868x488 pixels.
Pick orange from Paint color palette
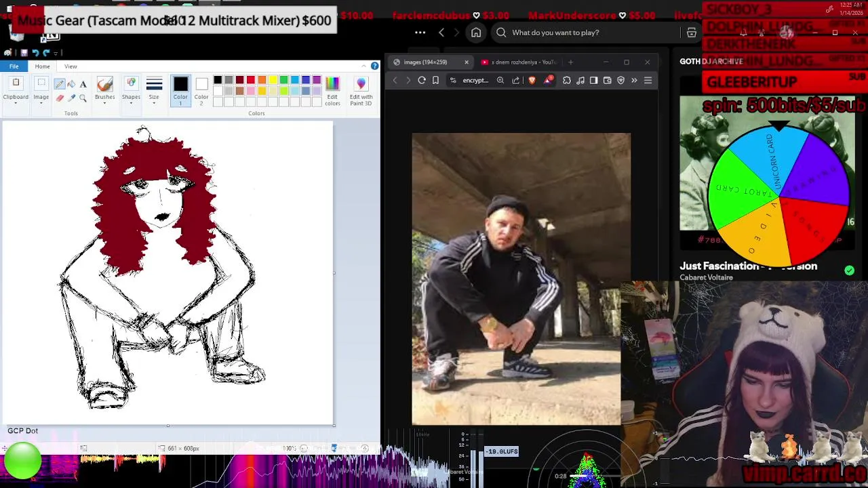[262, 80]
